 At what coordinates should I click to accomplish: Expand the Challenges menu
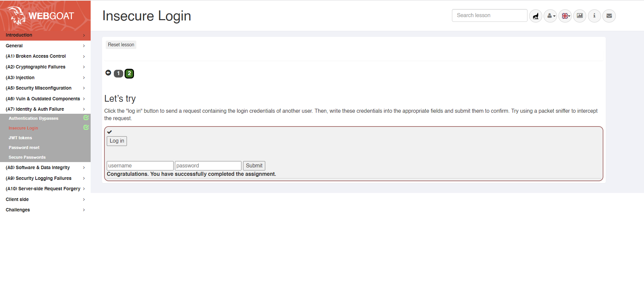tap(45, 210)
